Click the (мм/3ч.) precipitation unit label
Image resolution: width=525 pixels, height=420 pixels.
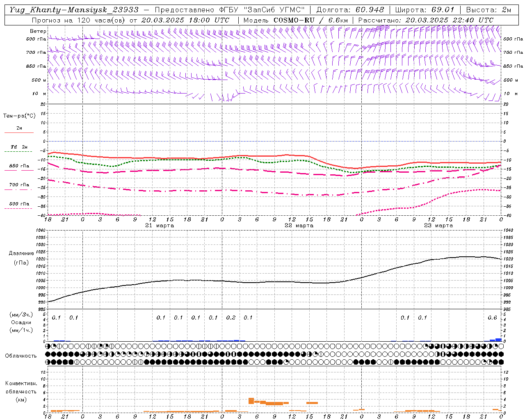22,315
